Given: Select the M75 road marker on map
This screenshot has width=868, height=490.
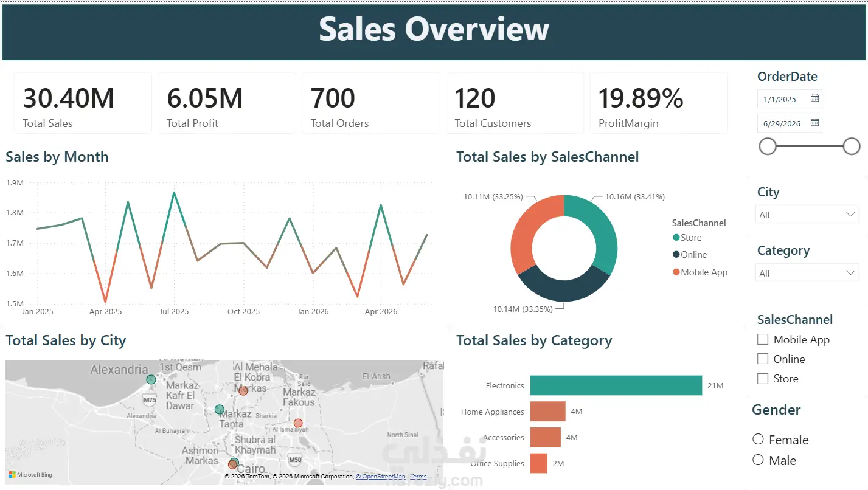Looking at the screenshot, I should tap(149, 400).
